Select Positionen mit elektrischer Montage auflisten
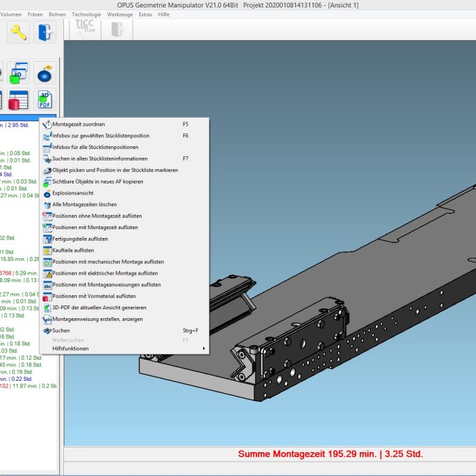 click(x=124, y=273)
